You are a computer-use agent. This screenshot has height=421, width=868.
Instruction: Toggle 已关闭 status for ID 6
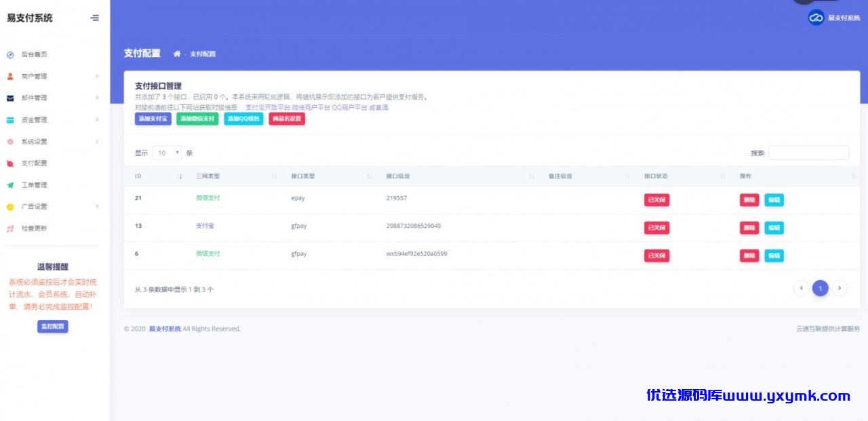[x=656, y=256]
